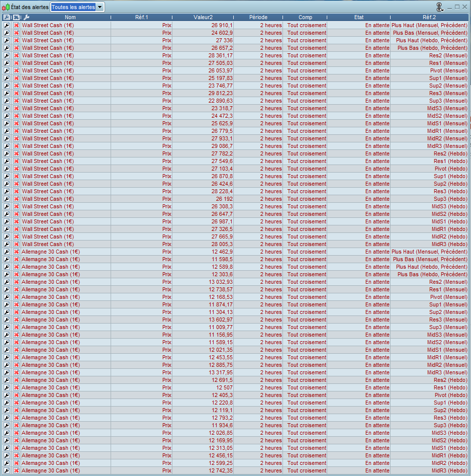Delete the Allemagne 30 alert at 13 032,93
Viewport: 471px width, 476px height.
17,282
